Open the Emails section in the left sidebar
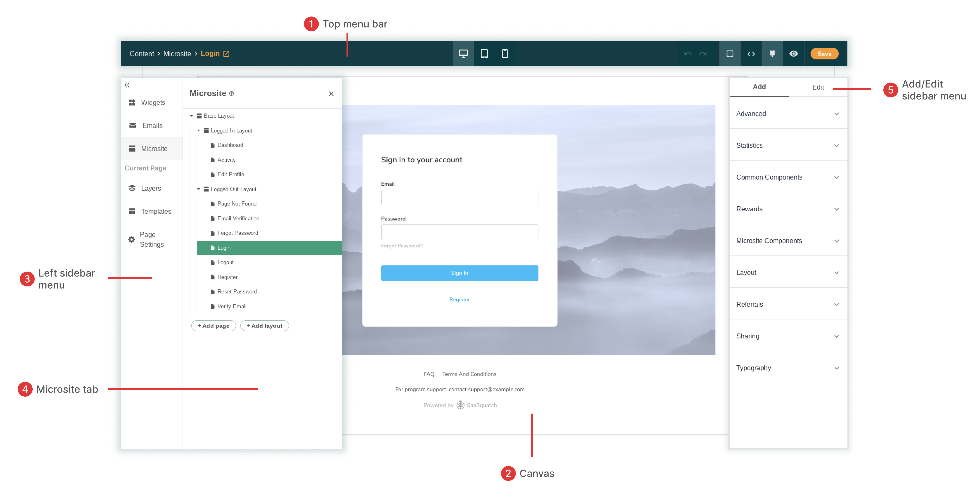 pyautogui.click(x=151, y=125)
